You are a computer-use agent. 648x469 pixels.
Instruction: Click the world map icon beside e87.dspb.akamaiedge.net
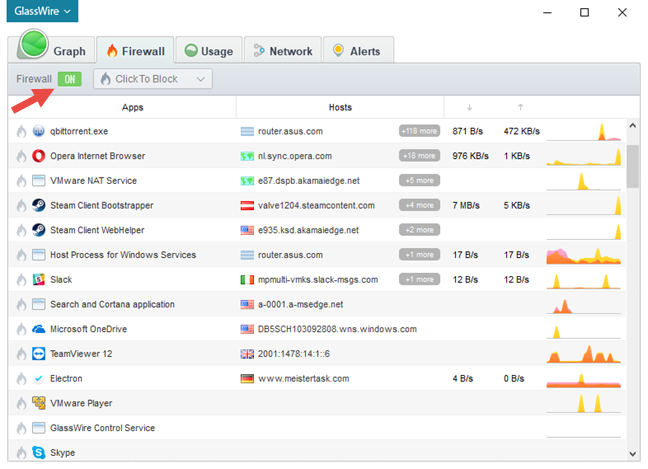247,181
